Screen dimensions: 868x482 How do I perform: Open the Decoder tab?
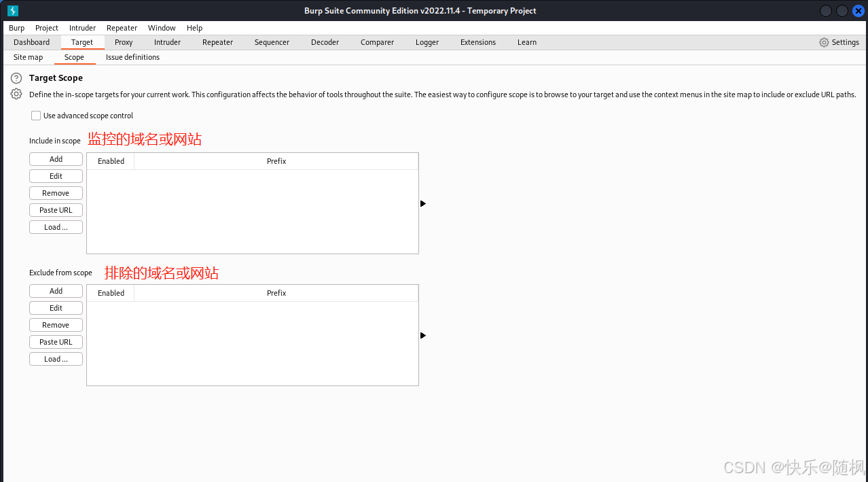325,42
